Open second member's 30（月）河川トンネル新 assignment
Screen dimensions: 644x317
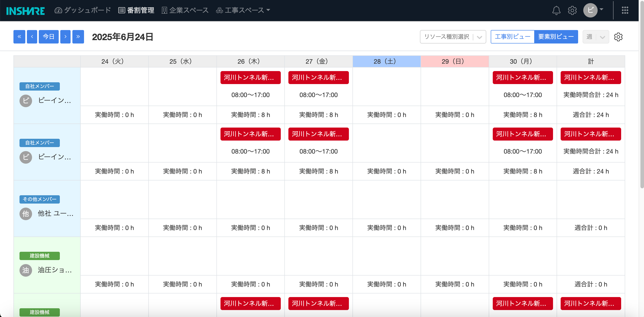523,134
